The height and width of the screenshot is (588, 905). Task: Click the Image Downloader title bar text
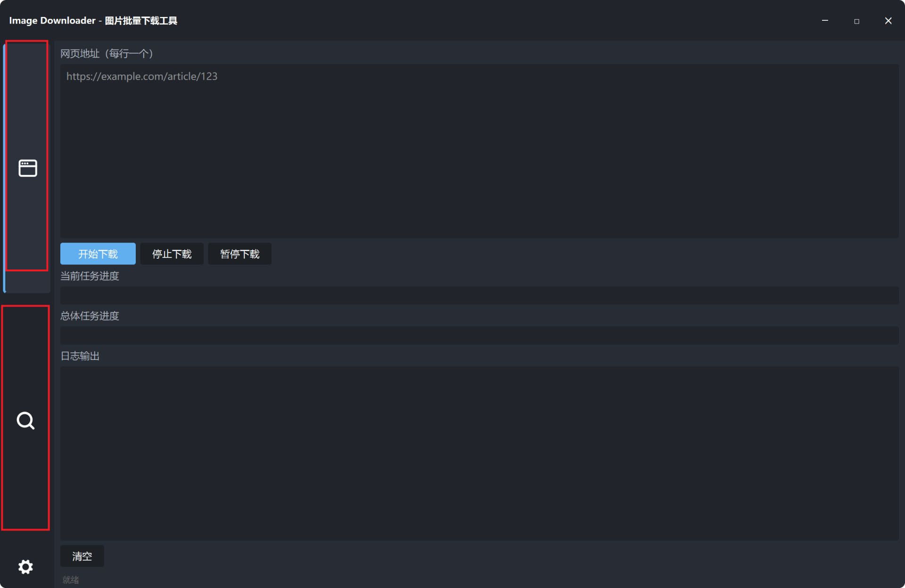pos(93,21)
